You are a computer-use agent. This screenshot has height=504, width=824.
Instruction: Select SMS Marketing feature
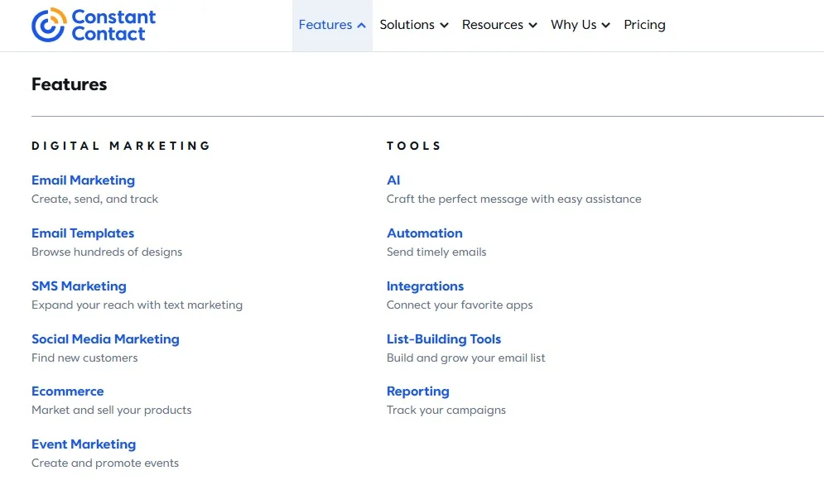click(x=79, y=286)
